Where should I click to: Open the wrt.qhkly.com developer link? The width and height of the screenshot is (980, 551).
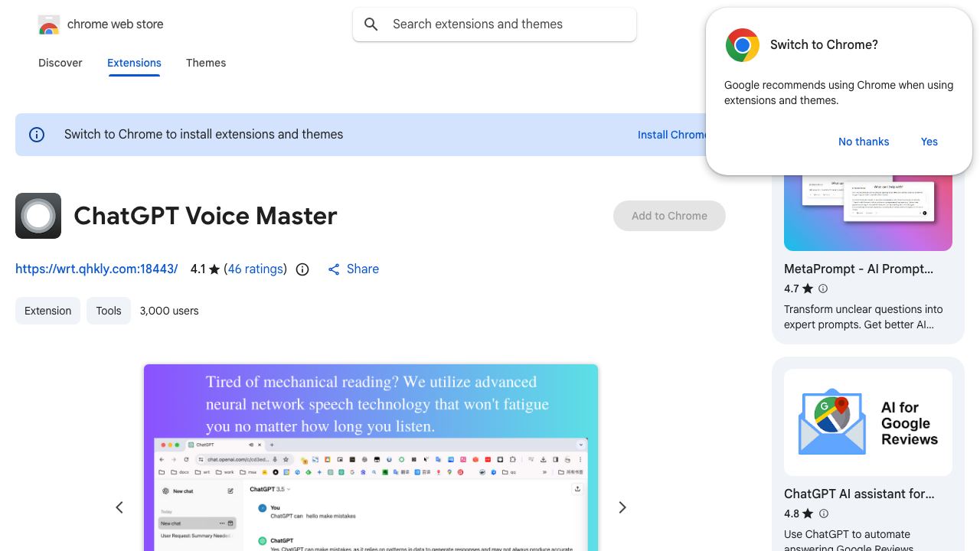[96, 269]
